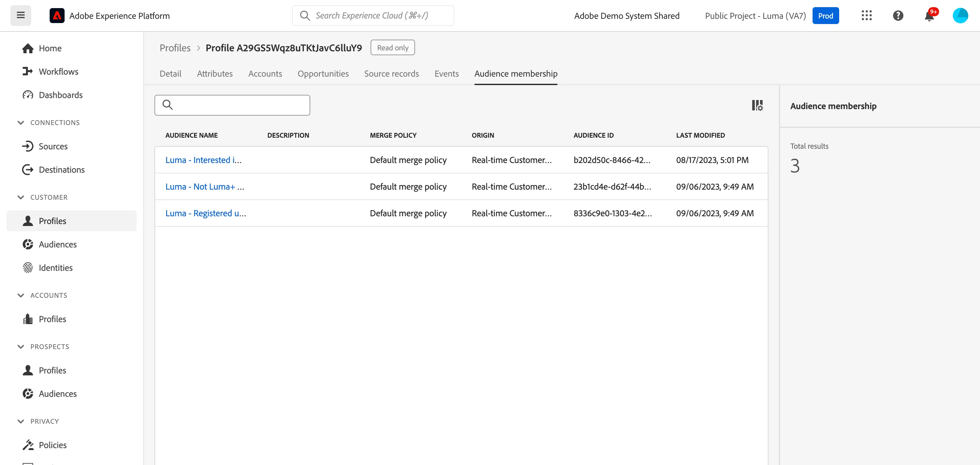Open the column settings icon
The image size is (980, 465).
(757, 105)
